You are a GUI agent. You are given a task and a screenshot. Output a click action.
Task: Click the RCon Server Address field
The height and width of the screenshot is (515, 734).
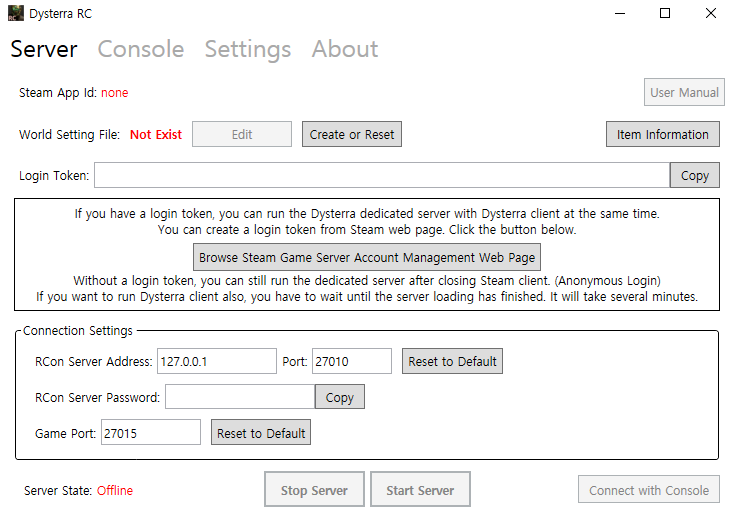tap(216, 361)
